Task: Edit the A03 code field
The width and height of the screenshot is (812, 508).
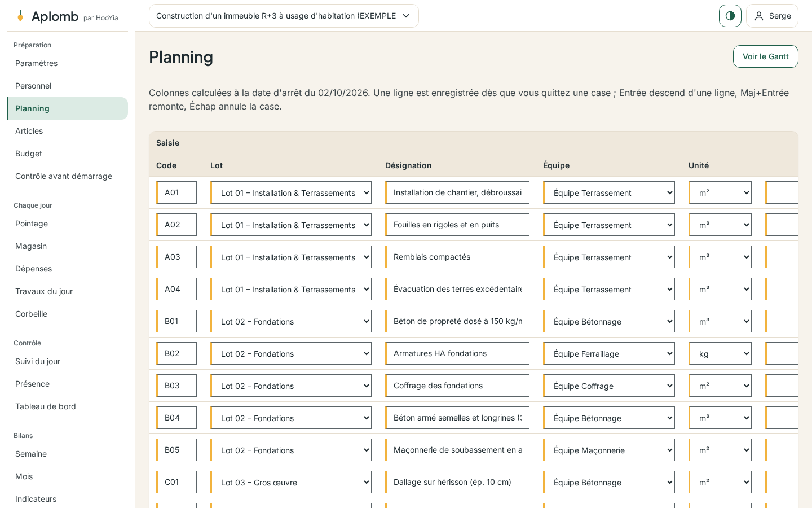Action: point(176,257)
